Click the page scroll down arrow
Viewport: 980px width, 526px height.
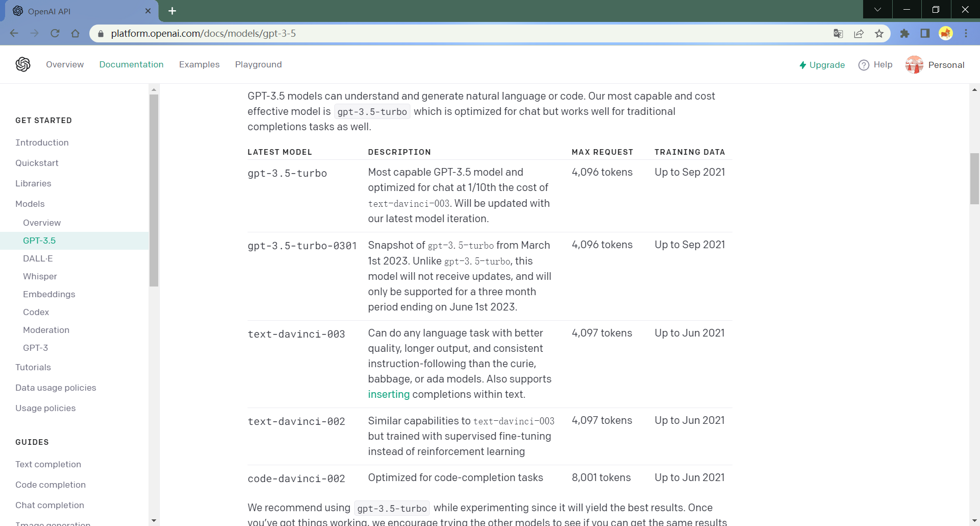click(974, 520)
